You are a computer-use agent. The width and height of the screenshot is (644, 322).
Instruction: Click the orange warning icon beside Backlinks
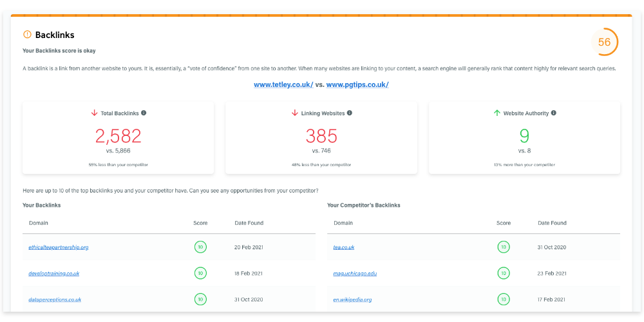click(x=27, y=35)
